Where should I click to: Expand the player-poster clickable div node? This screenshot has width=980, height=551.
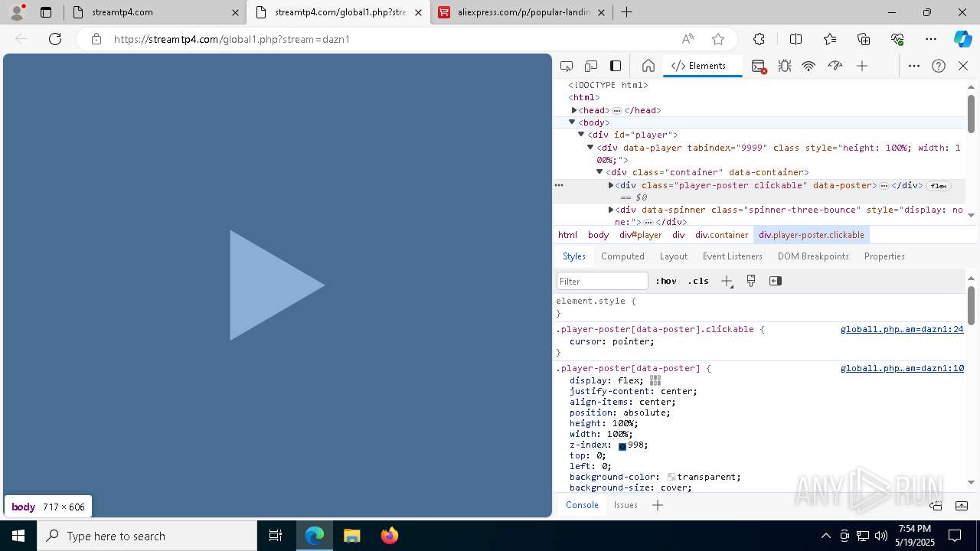(x=611, y=185)
